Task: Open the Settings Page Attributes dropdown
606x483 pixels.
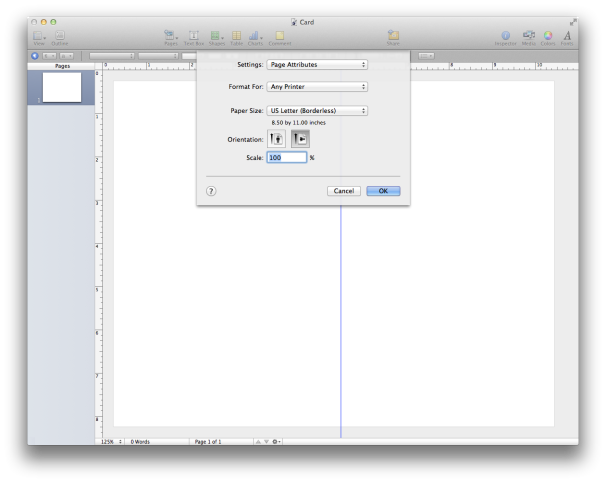Action: point(317,65)
